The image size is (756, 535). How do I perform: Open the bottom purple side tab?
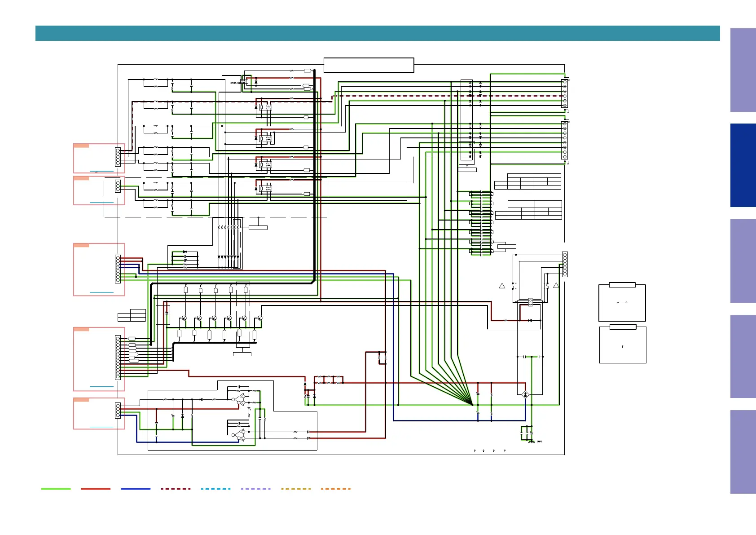[743, 451]
